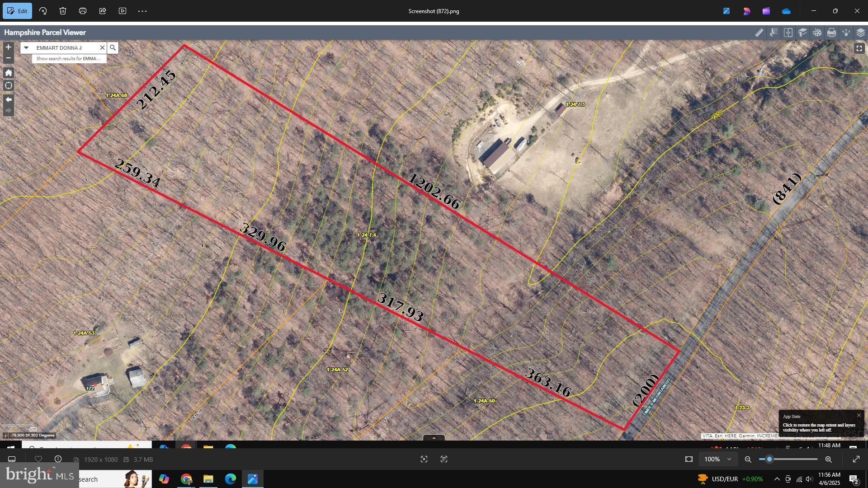Open the Share widget icon

tap(846, 33)
